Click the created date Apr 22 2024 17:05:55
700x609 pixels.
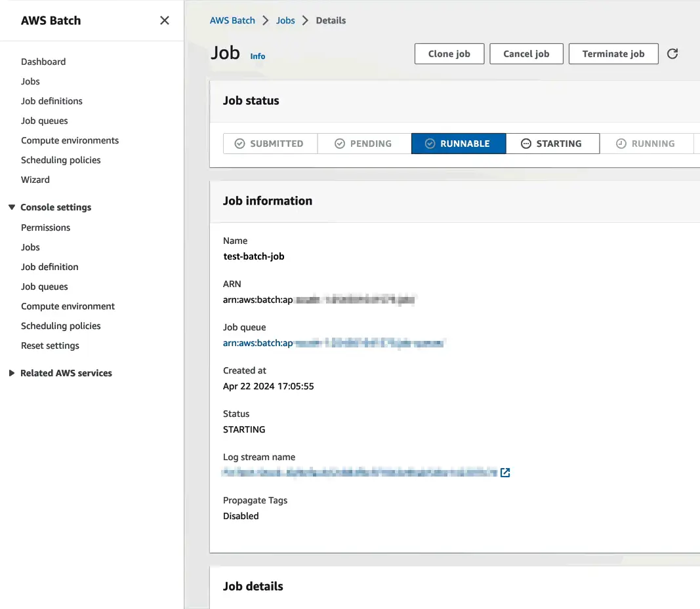point(268,386)
